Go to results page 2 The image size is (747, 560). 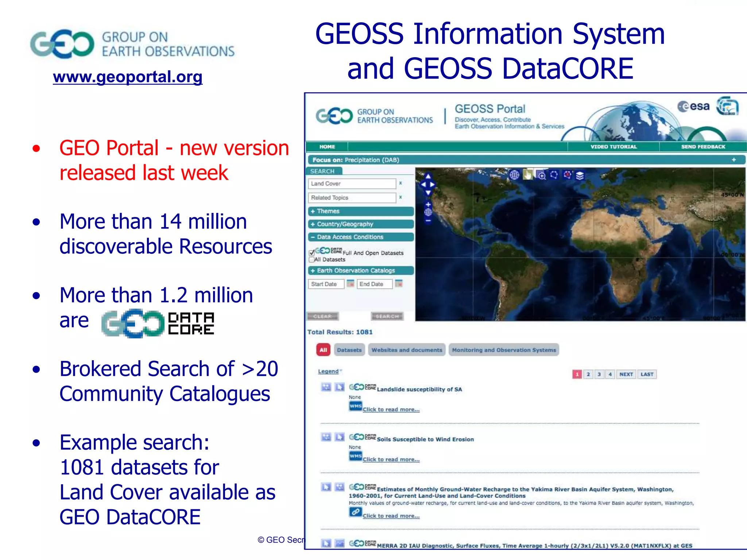coord(588,374)
